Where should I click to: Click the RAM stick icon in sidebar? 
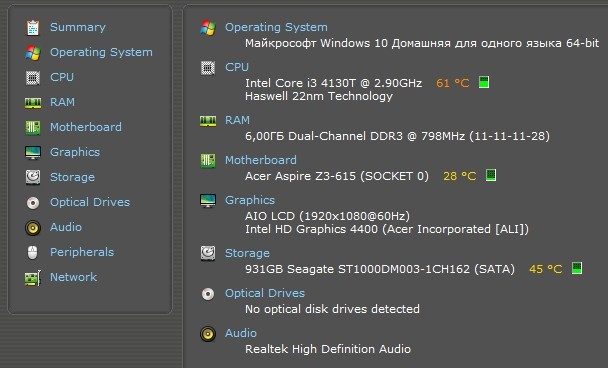[x=33, y=103]
